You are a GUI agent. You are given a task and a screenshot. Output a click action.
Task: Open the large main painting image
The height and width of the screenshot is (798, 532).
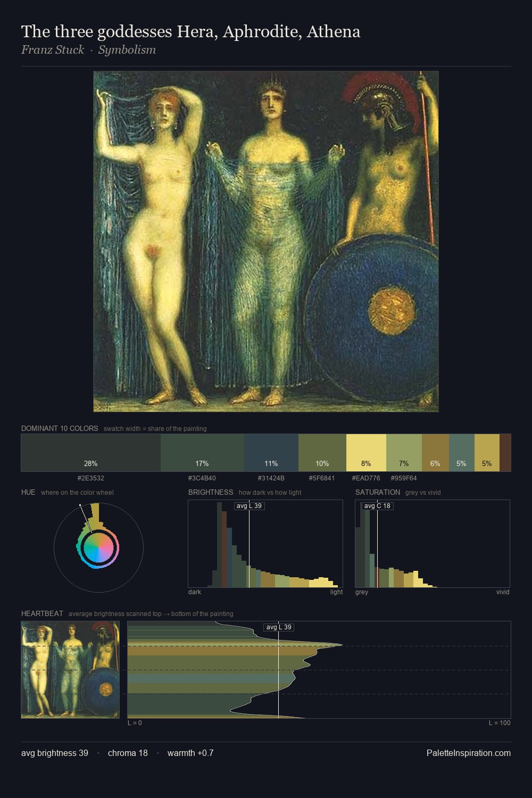click(266, 242)
